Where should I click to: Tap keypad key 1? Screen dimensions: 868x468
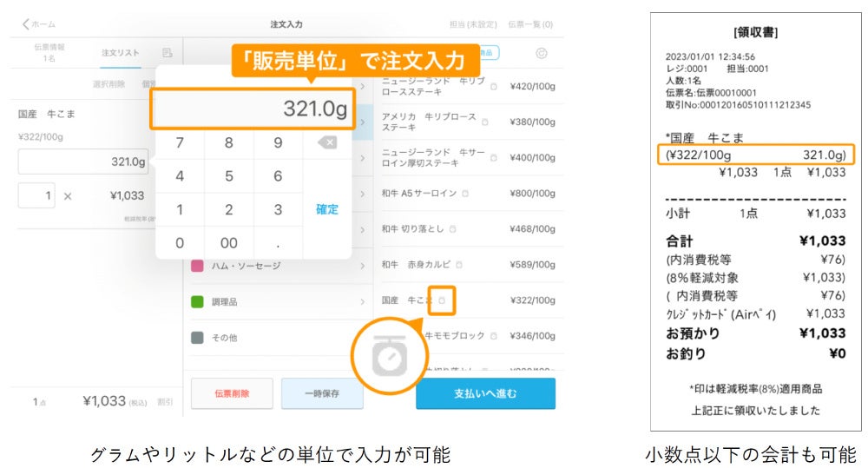click(180, 209)
